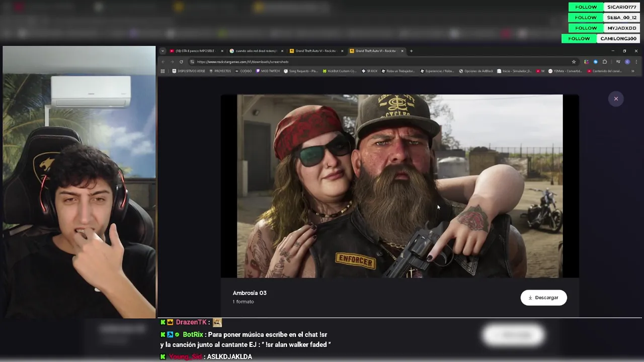Screen dimensions: 644x362
Task: Open the Chrome profile avatar
Action: (x=627, y=62)
